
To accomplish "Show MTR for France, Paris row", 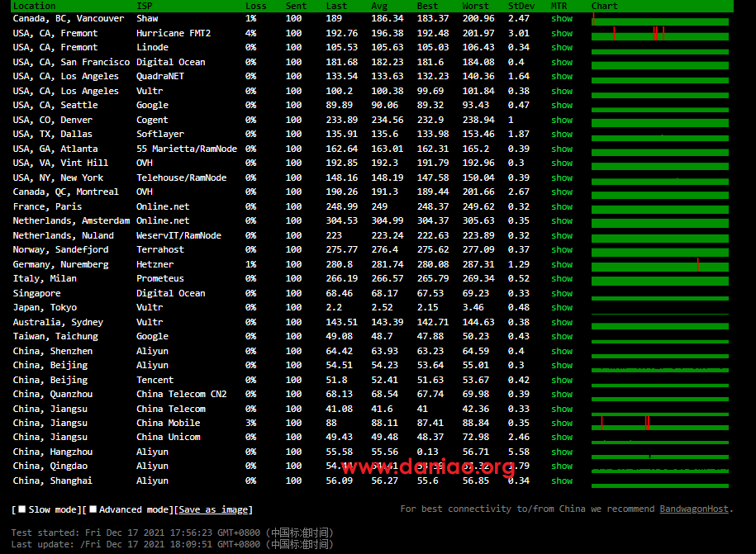I will pos(562,206).
